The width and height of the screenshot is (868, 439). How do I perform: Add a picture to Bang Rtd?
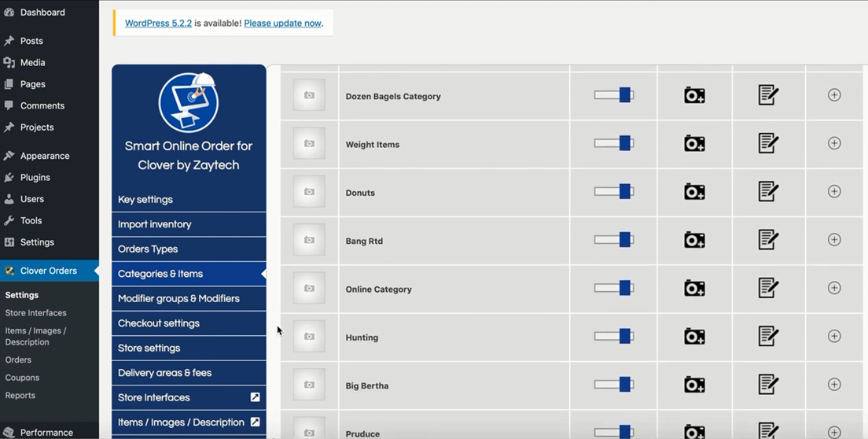pyautogui.click(x=694, y=240)
